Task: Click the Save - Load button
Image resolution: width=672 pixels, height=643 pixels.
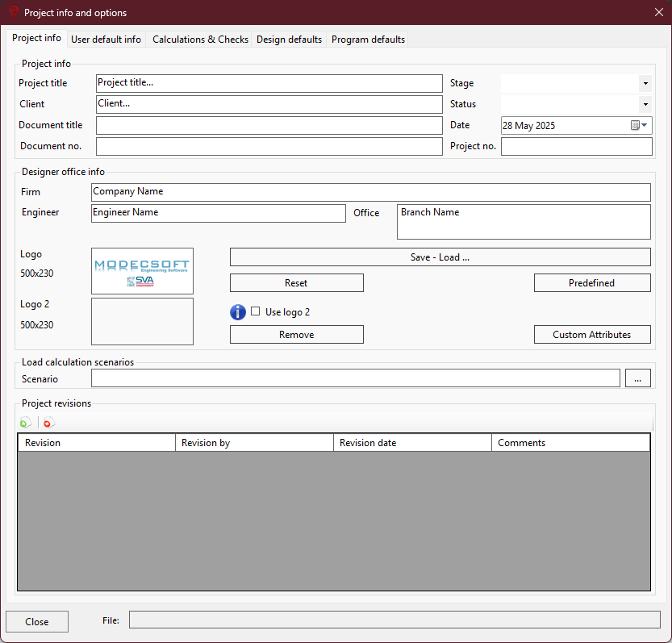Action: pos(440,257)
